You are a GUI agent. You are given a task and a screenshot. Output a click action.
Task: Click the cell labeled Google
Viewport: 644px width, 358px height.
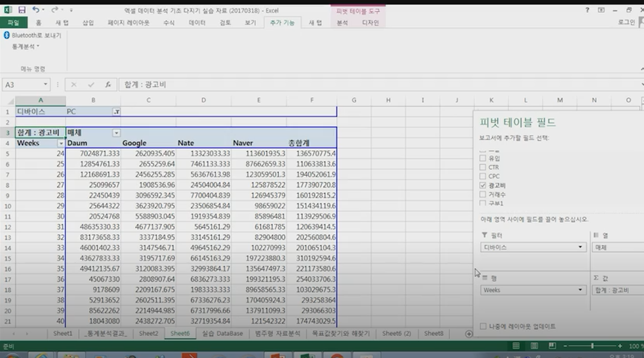(x=148, y=143)
